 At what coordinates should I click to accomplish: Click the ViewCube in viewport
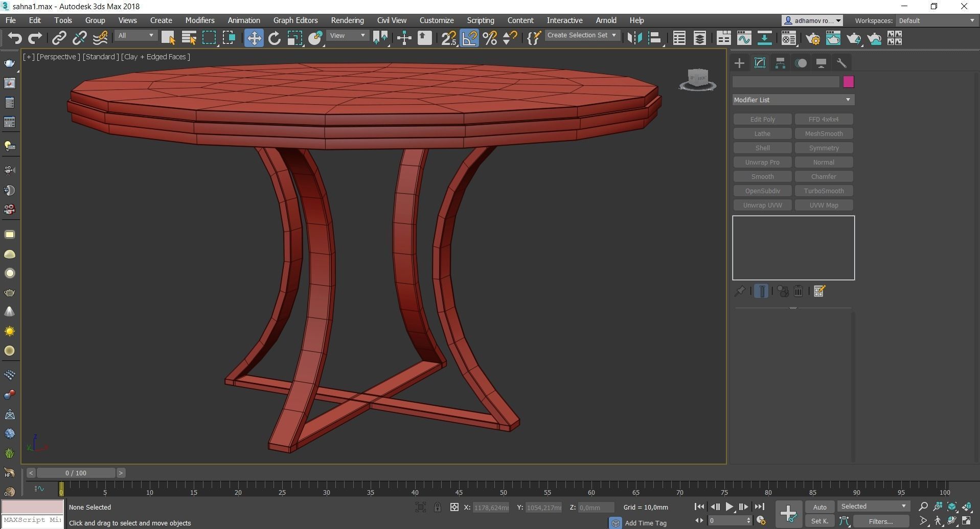697,80
